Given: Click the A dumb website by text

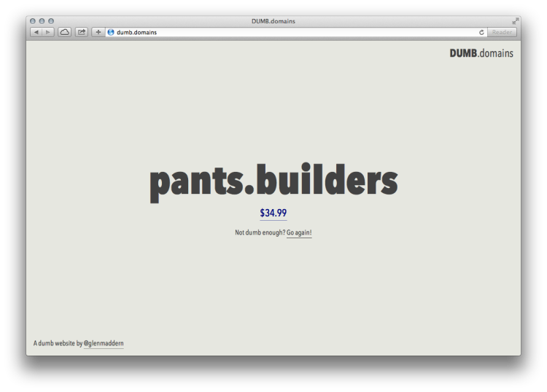Looking at the screenshot, I should [58, 343].
